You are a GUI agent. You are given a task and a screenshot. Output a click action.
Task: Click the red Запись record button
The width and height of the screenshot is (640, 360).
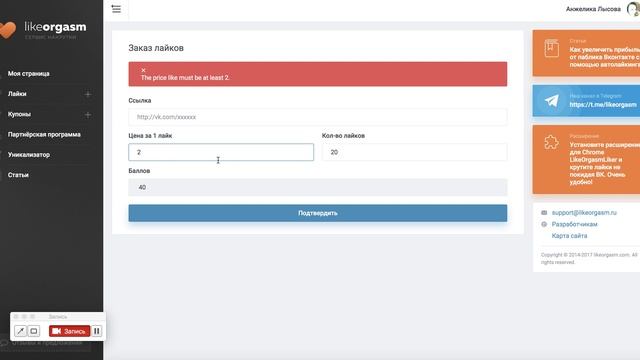(x=69, y=331)
